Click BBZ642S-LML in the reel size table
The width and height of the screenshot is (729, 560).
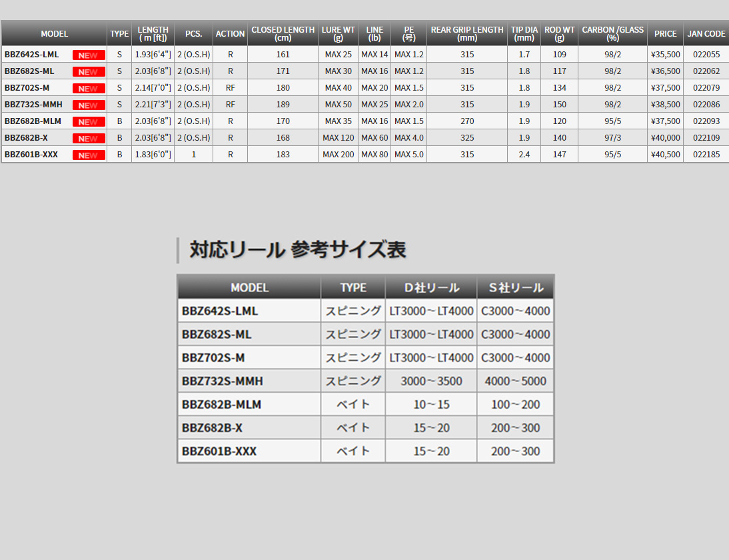coord(219,311)
